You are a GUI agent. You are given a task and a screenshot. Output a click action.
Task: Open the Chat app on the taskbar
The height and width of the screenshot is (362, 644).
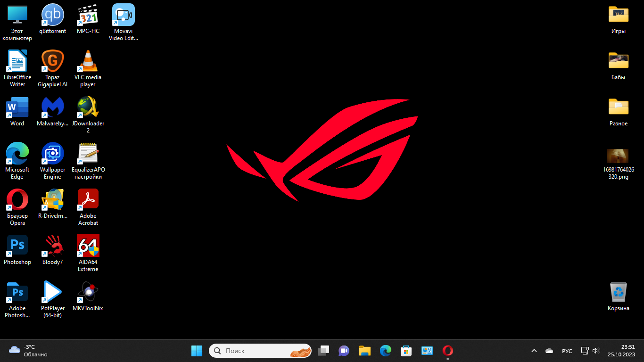pyautogui.click(x=344, y=351)
